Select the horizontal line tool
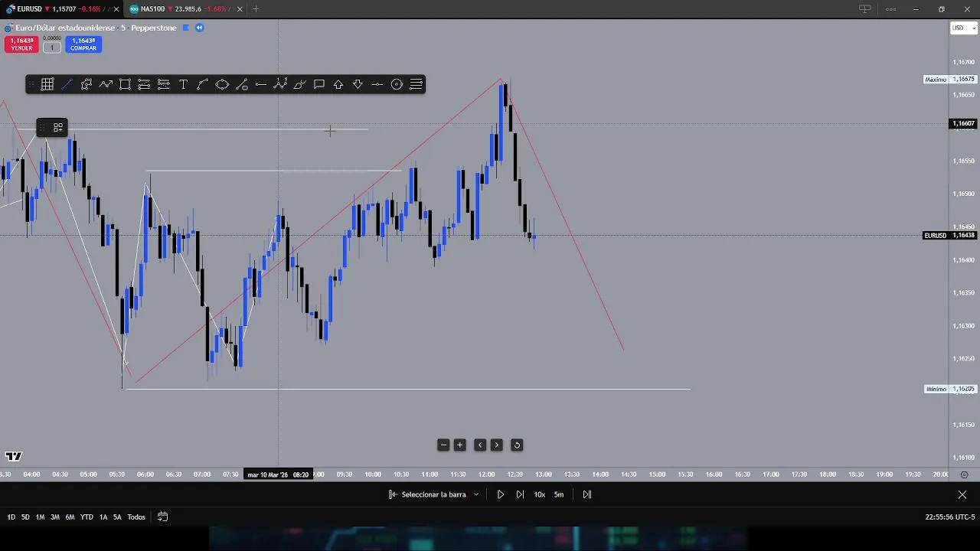Screen dimensions: 980x551 click(377, 84)
